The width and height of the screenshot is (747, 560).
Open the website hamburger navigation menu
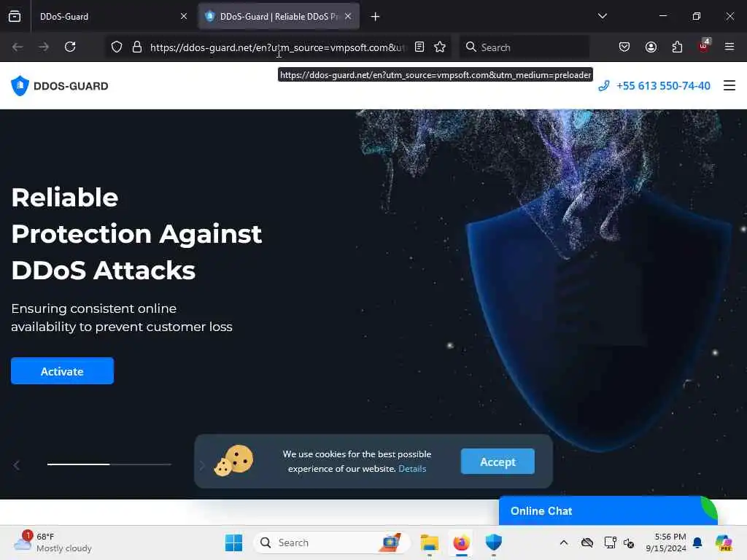click(729, 86)
